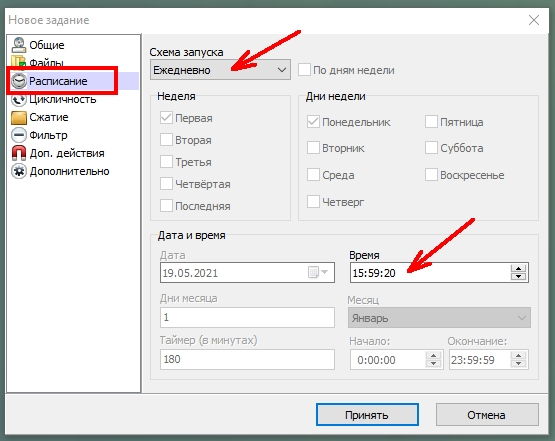Switch to the Цикличность section

[x=63, y=99]
